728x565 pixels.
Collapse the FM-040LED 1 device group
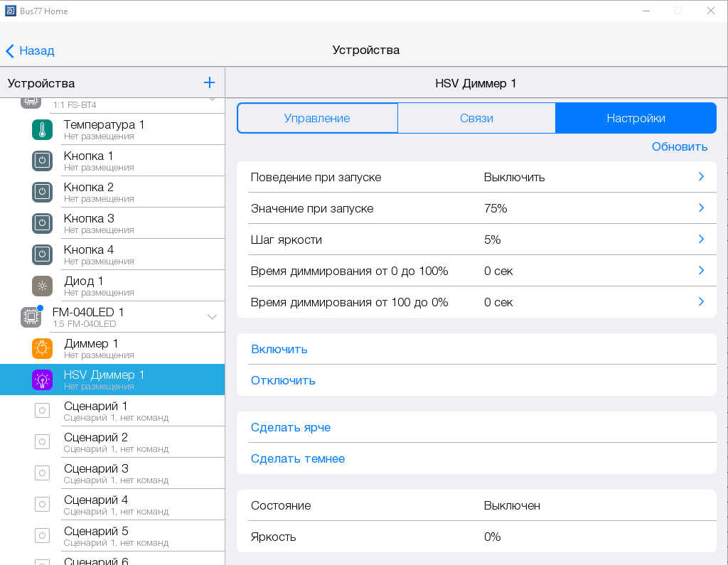click(212, 317)
